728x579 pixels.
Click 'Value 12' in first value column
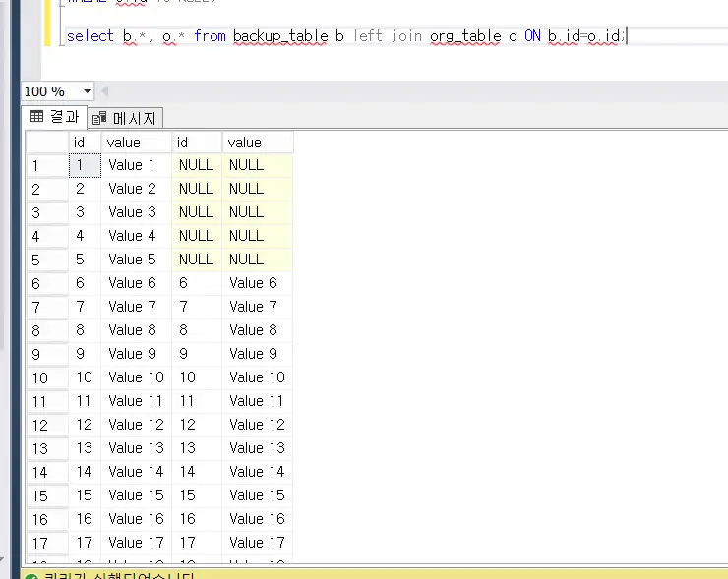pos(137,425)
